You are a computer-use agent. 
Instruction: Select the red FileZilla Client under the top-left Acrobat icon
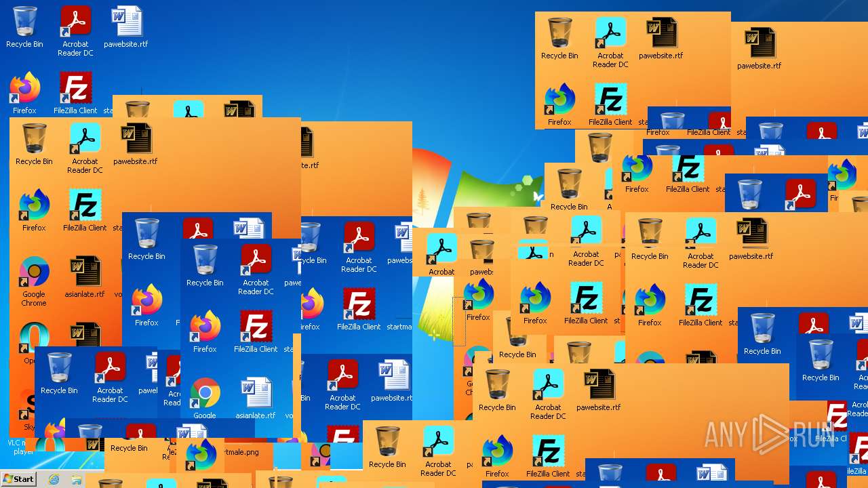point(75,94)
